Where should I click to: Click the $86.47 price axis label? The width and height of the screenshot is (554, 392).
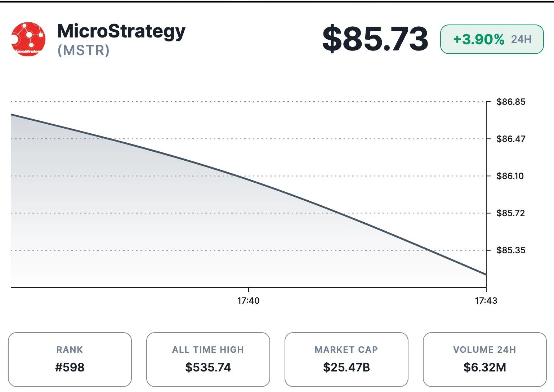coord(511,139)
